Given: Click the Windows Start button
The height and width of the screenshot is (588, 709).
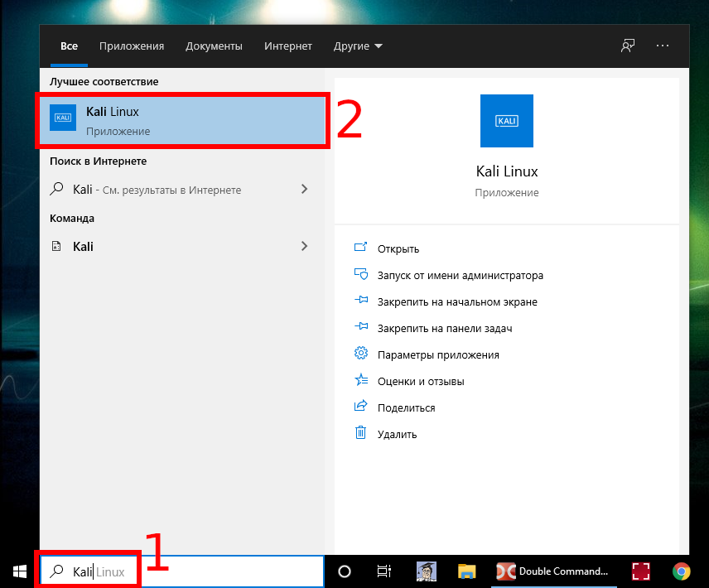Looking at the screenshot, I should 18,571.
